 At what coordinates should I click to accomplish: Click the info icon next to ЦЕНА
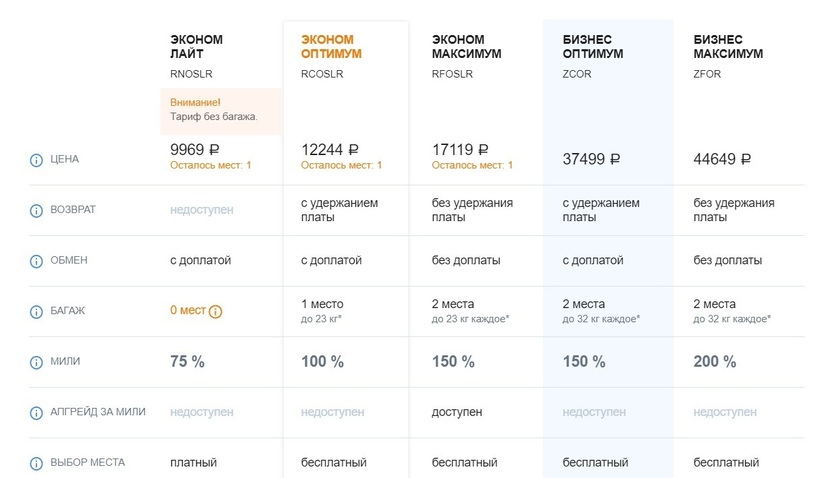click(37, 159)
